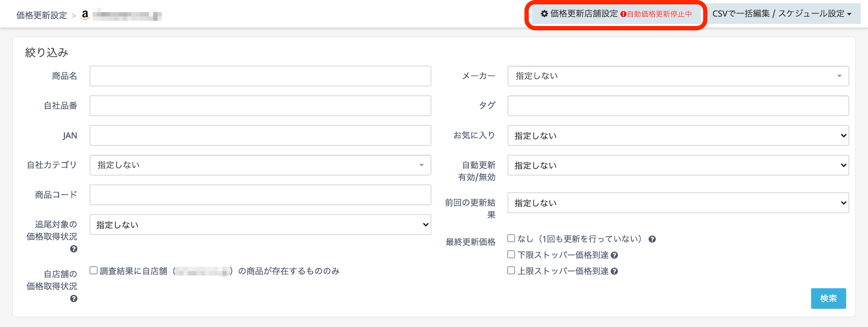Viewport: 868px width, 327px height.
Task: Open the 前回の更新結果 dropdown
Action: tap(678, 203)
